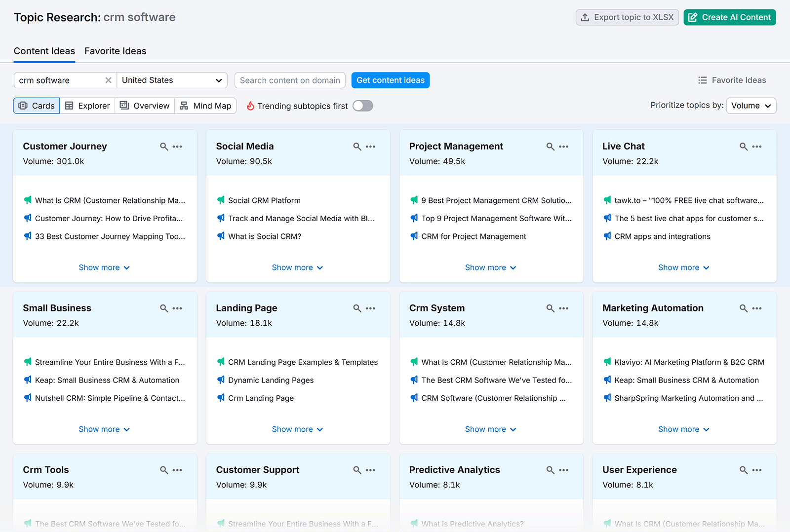The image size is (790, 532).
Task: Open the Prioritize topics by Volume dropdown
Action: click(750, 106)
